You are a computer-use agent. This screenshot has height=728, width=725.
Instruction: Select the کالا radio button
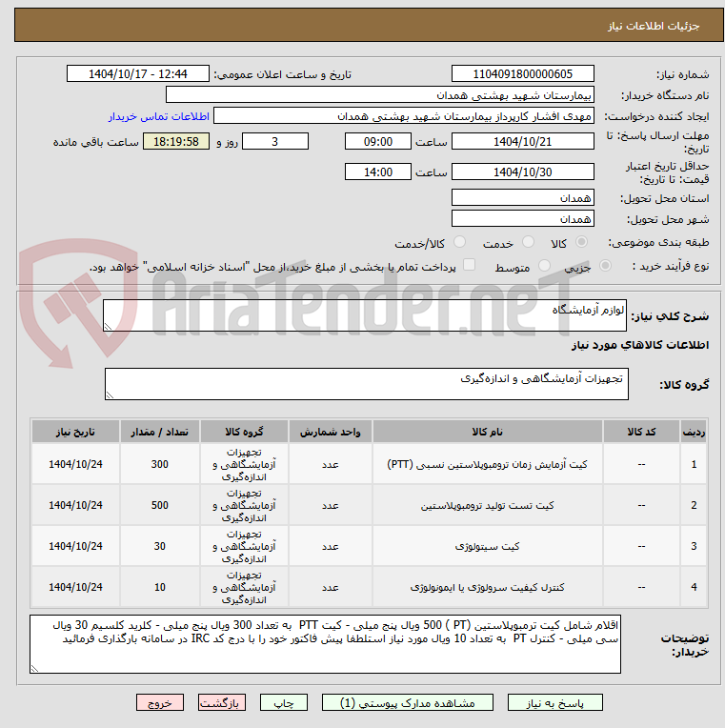pyautogui.click(x=581, y=242)
